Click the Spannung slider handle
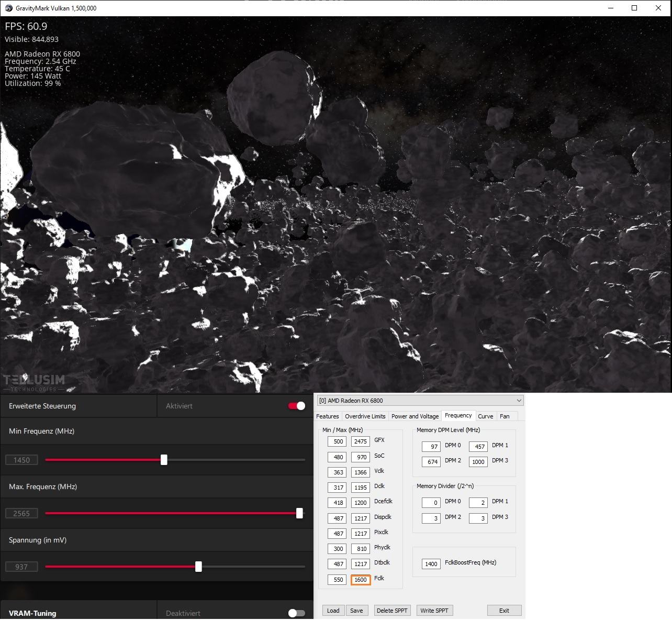 tap(198, 567)
